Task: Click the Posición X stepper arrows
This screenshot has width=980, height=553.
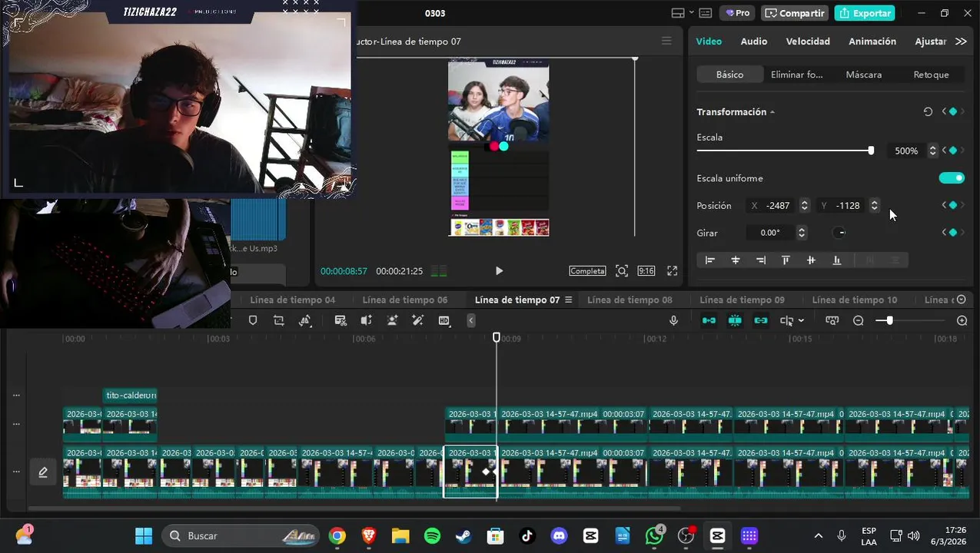Action: (804, 205)
